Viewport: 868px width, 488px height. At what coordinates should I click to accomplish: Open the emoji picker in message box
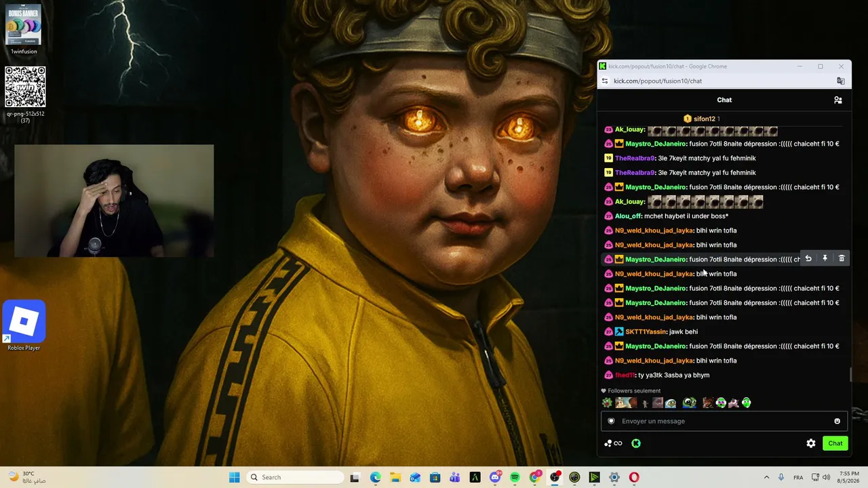point(837,421)
